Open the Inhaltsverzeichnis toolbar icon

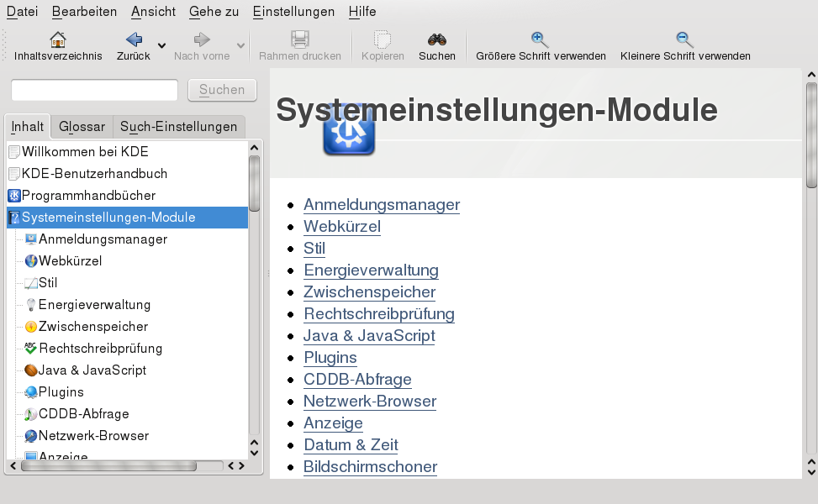pyautogui.click(x=56, y=39)
